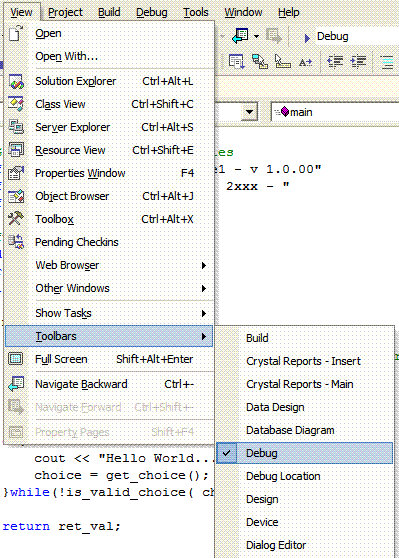Choose Open With... menu entry

click(x=109, y=56)
